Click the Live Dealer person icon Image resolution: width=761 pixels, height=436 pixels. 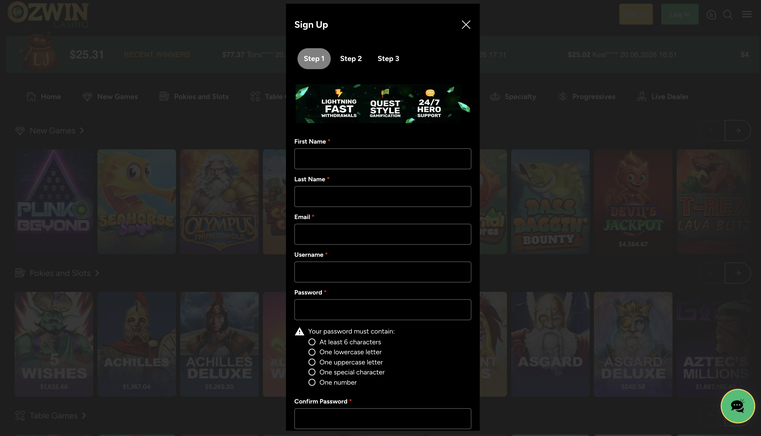(x=642, y=97)
